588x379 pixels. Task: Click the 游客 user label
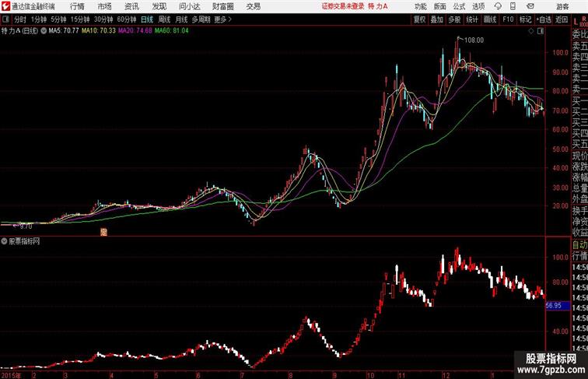(x=562, y=6)
